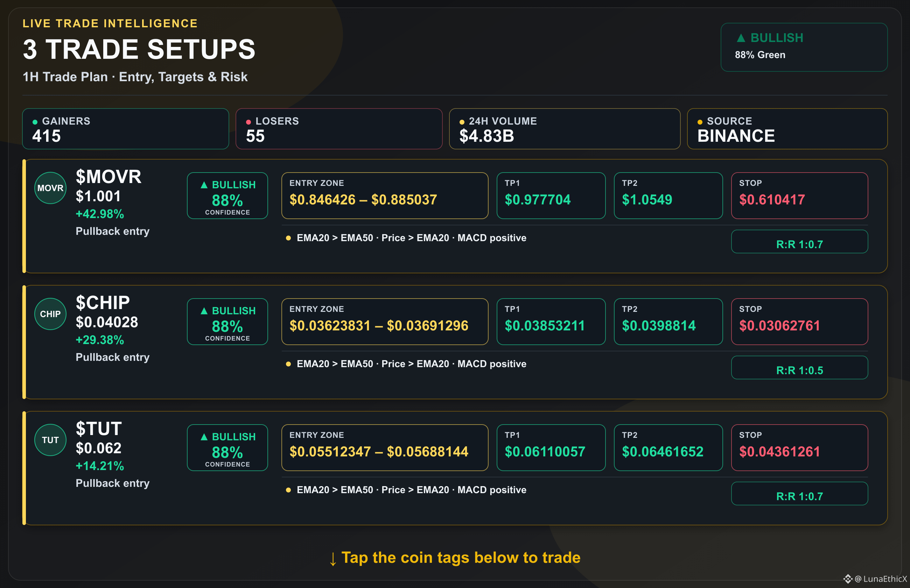Select MOVR Bullish 88% confidence badge
This screenshot has width=910, height=588.
pyautogui.click(x=227, y=196)
